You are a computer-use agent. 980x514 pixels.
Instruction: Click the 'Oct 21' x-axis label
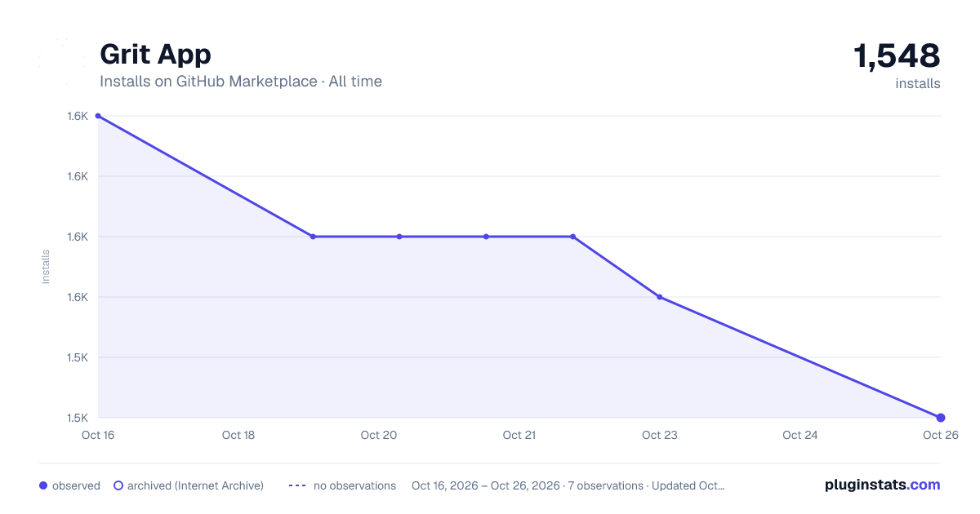[519, 435]
